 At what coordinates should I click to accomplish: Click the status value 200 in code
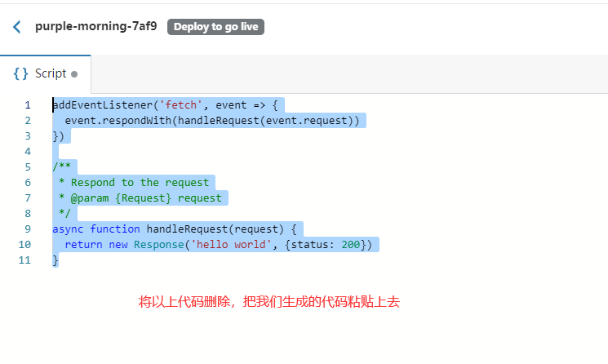click(352, 245)
